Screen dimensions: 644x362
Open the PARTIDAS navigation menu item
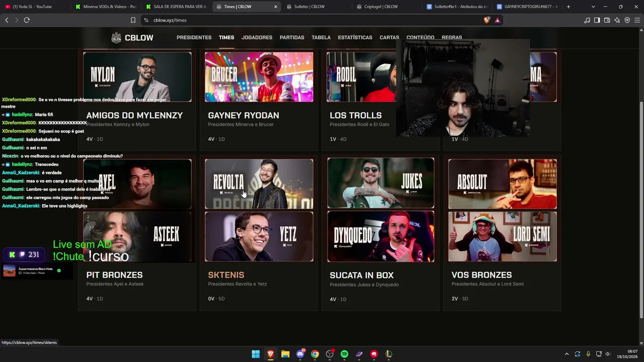pyautogui.click(x=292, y=38)
